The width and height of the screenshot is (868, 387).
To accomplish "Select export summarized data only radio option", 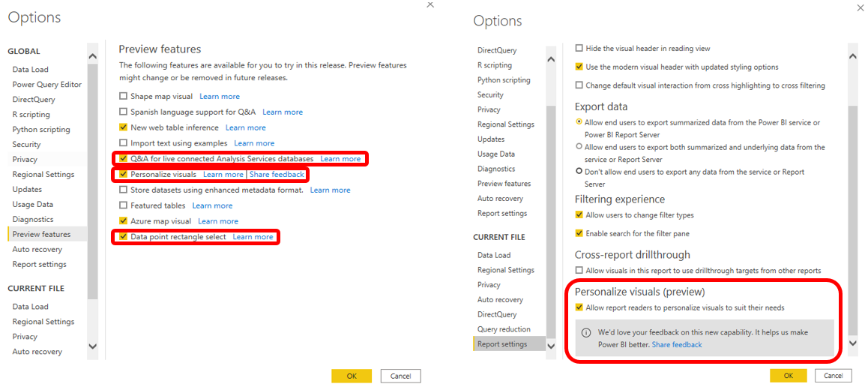I will (579, 121).
